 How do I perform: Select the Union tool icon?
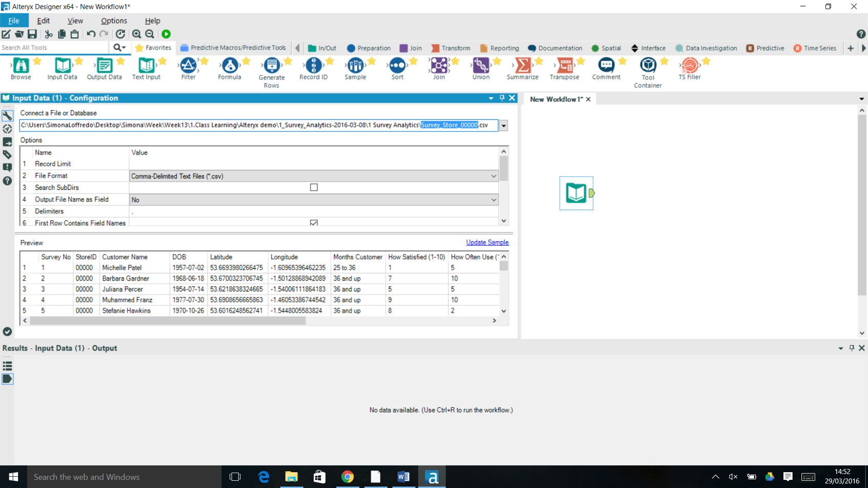[481, 65]
